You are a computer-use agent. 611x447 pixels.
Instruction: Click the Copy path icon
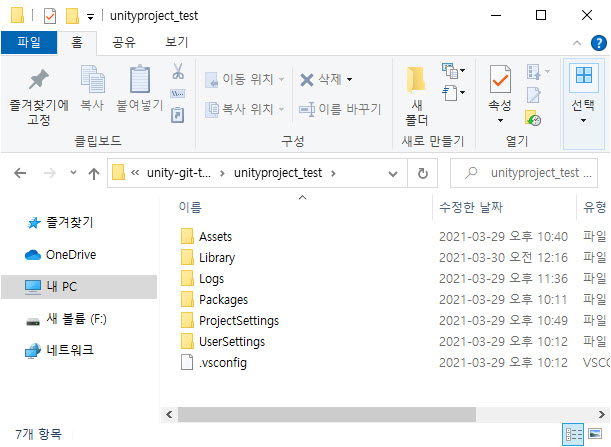[x=178, y=94]
